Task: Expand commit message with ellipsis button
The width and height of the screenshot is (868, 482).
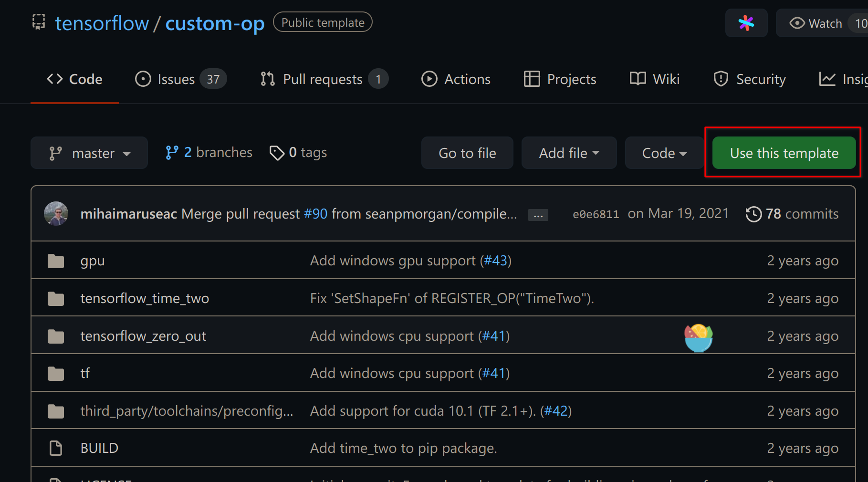Action: click(538, 215)
